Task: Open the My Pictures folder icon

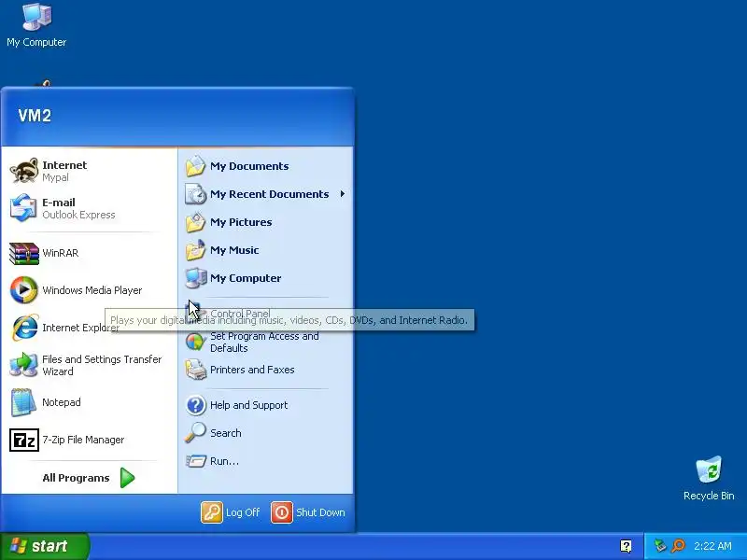Action: coord(195,222)
